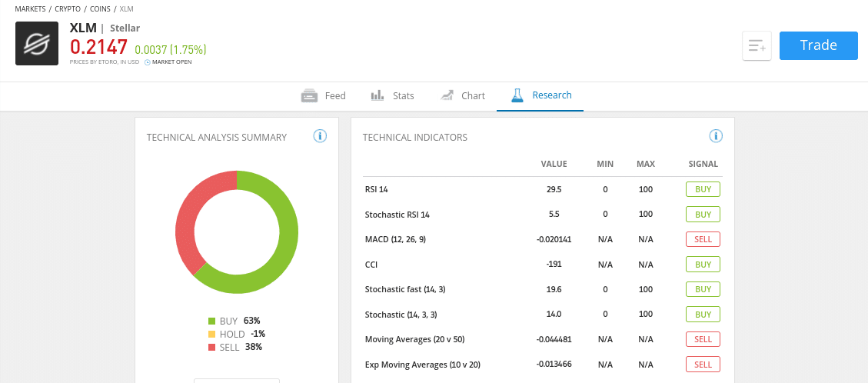This screenshot has height=383, width=868.
Task: Click yellow HOLD legend swatch
Action: click(212, 335)
